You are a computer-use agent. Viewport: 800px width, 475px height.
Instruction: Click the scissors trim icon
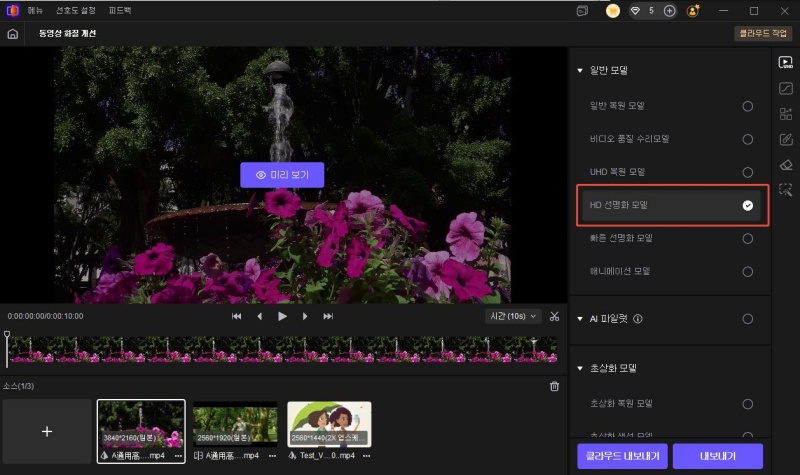coord(555,316)
